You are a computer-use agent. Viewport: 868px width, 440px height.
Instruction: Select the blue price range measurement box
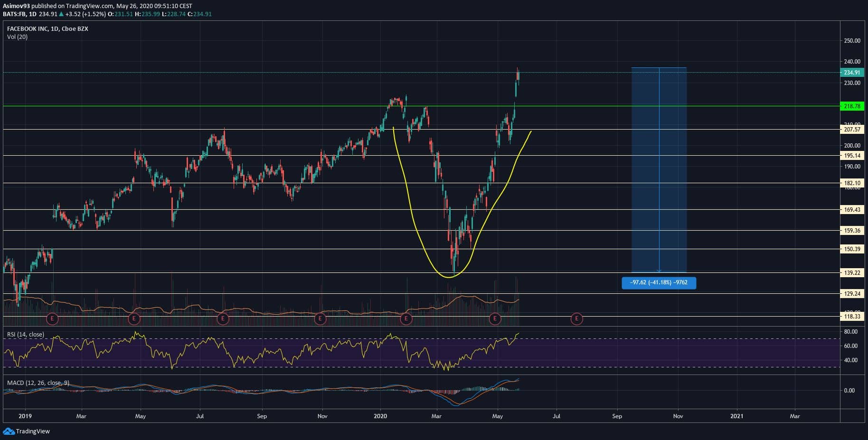tap(659, 169)
